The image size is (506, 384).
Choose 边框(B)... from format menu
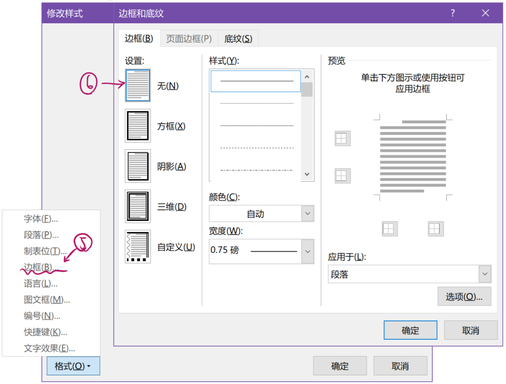(x=41, y=267)
